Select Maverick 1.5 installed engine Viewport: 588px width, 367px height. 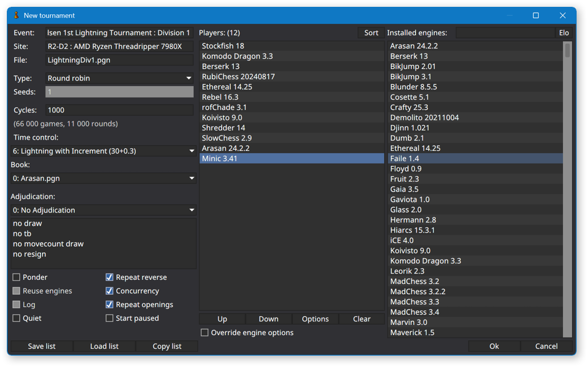click(475, 332)
